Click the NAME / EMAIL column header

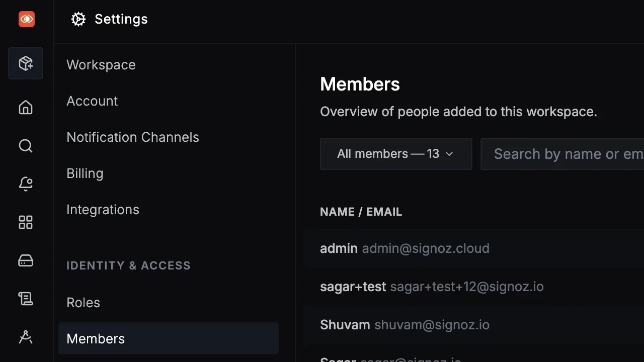[x=361, y=212]
